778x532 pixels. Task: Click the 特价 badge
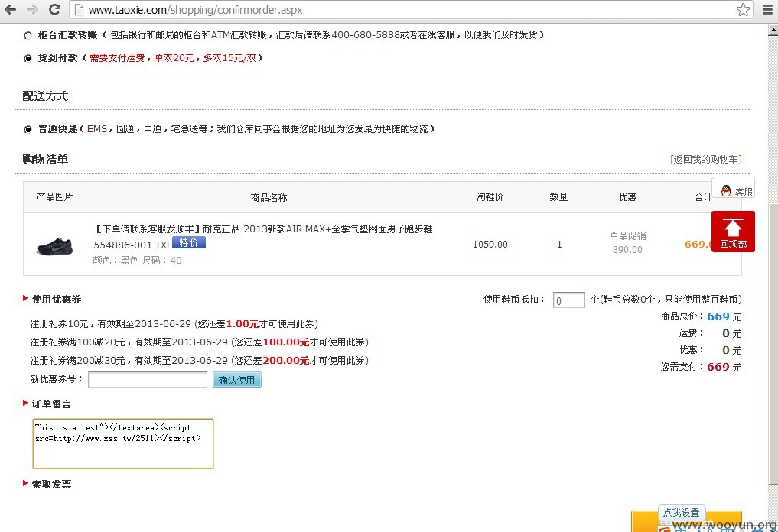click(188, 242)
